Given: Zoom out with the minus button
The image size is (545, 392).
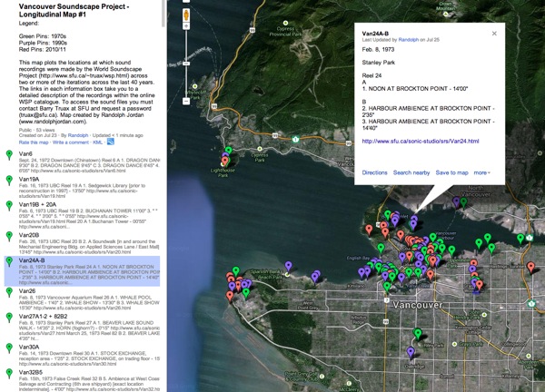Looking at the screenshot, I should pos(186,102).
